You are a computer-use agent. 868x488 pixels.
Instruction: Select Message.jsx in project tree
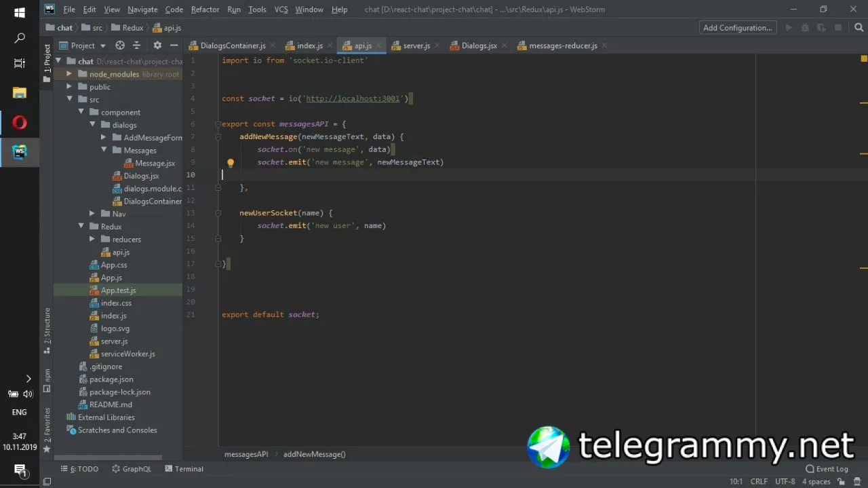155,163
